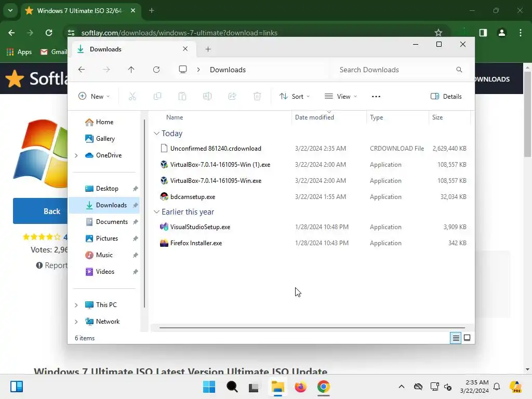Sort by Type column header
Viewport: 532px width, 399px height.
pos(377,117)
